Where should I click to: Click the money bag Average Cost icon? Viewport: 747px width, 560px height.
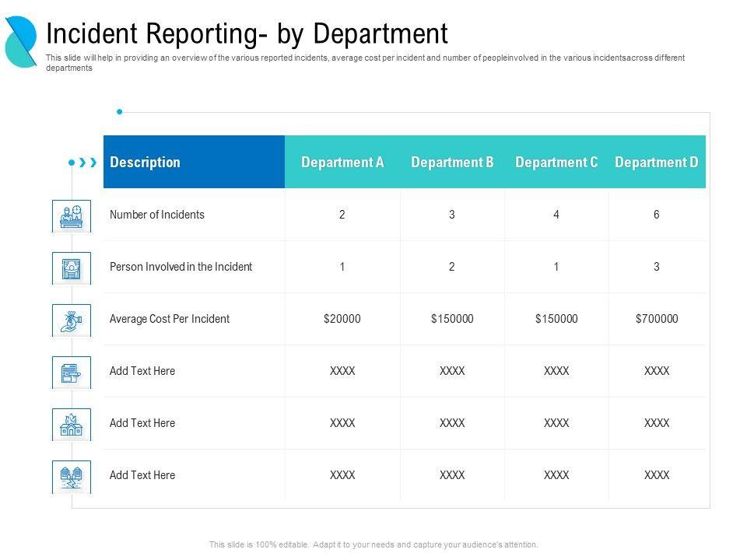click(72, 319)
